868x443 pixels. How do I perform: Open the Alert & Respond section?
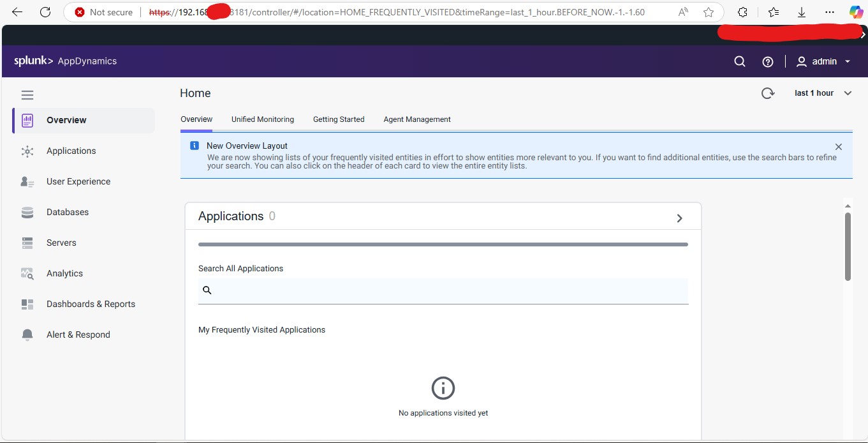(78, 334)
